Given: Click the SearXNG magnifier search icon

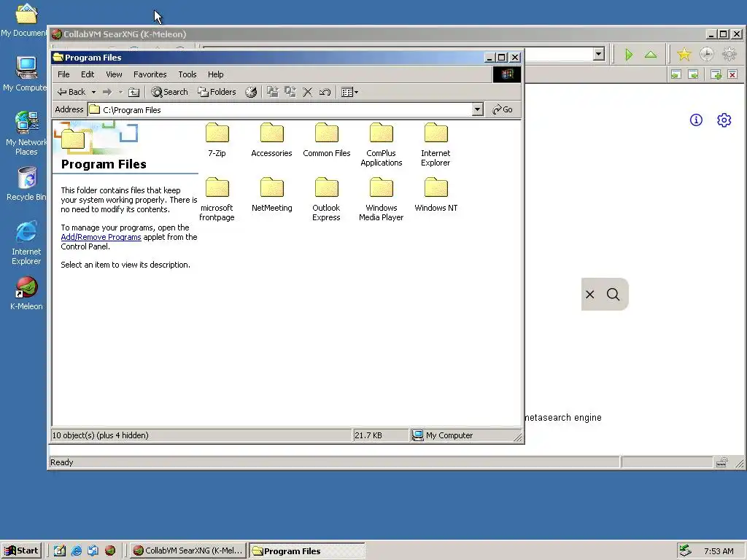Looking at the screenshot, I should click(x=613, y=295).
